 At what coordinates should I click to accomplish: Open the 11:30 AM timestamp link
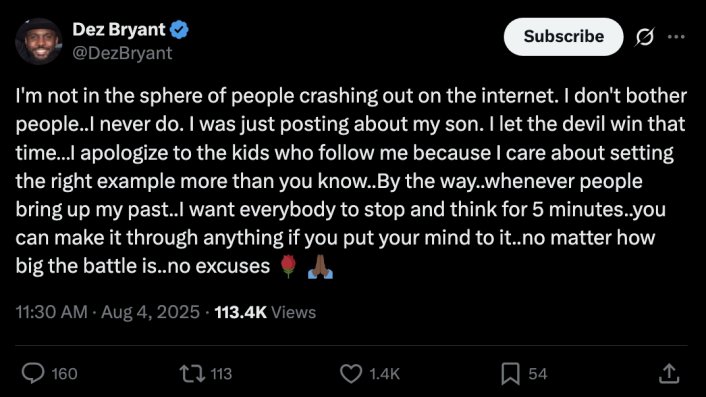tap(51, 312)
